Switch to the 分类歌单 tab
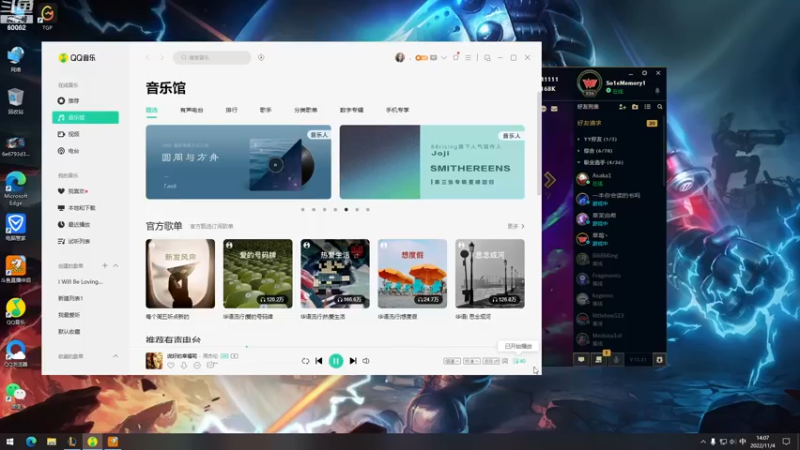 click(306, 110)
